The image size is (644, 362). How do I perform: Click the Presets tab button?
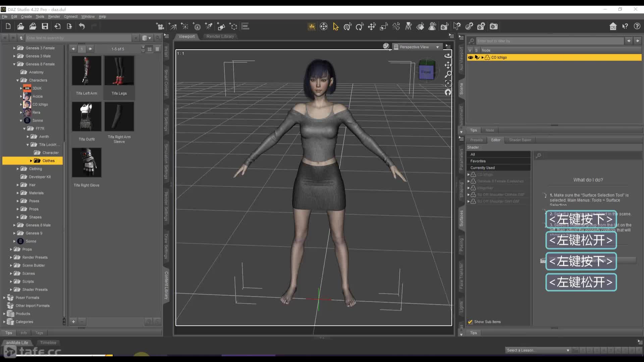pyautogui.click(x=476, y=140)
